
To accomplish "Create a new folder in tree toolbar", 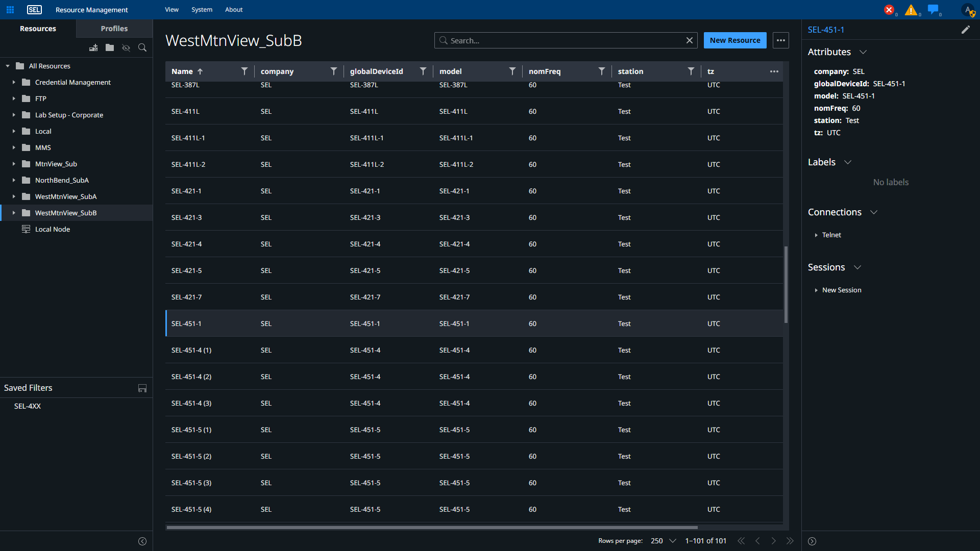I will pyautogui.click(x=110, y=47).
